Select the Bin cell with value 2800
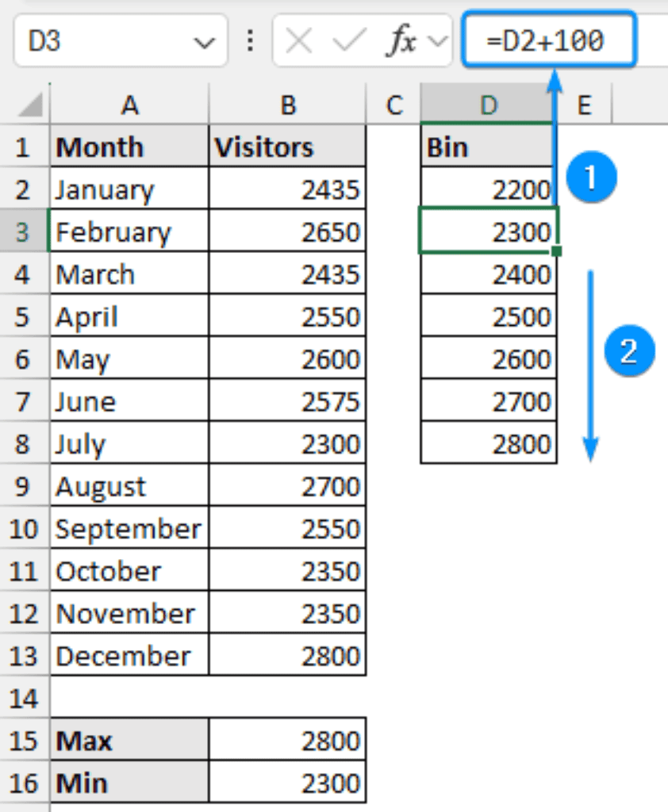Screen dimensions: 668x812 click(x=489, y=444)
